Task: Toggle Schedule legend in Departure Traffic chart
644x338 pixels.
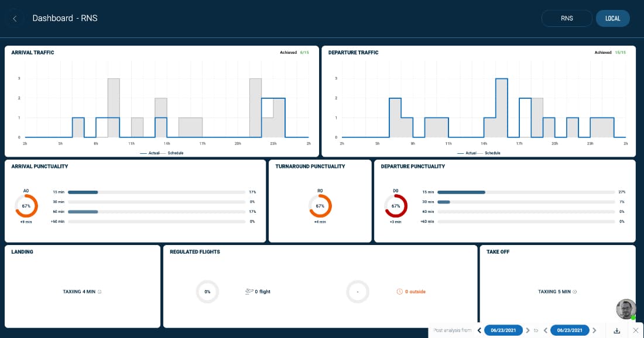Action: (489, 153)
